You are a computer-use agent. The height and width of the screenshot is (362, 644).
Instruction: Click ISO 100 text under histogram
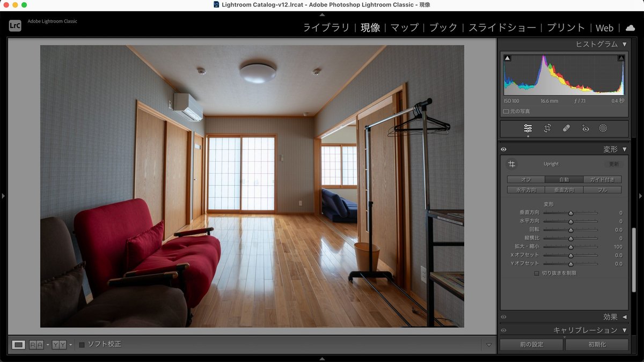coord(511,101)
